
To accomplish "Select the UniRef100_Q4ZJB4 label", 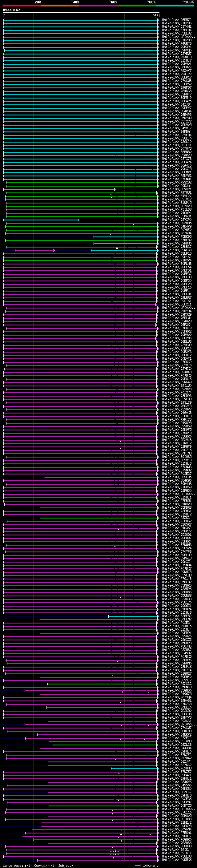I will coord(177,104).
